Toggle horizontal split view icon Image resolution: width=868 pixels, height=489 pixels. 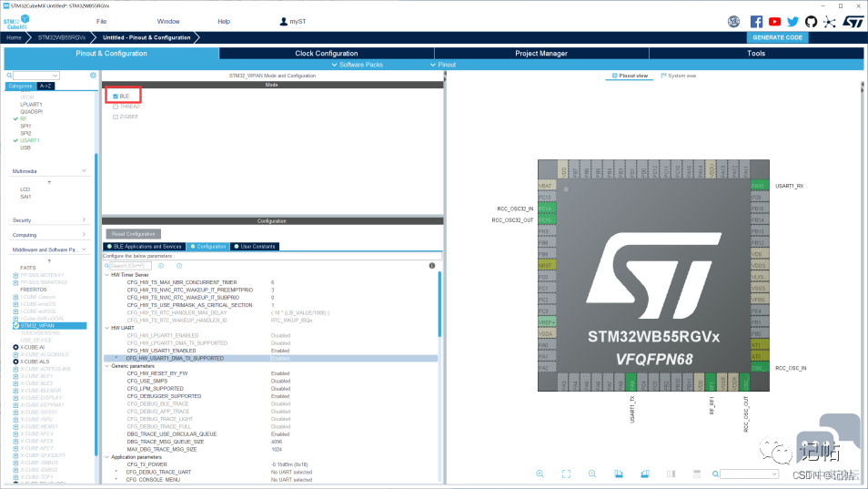pyautogui.click(x=697, y=474)
